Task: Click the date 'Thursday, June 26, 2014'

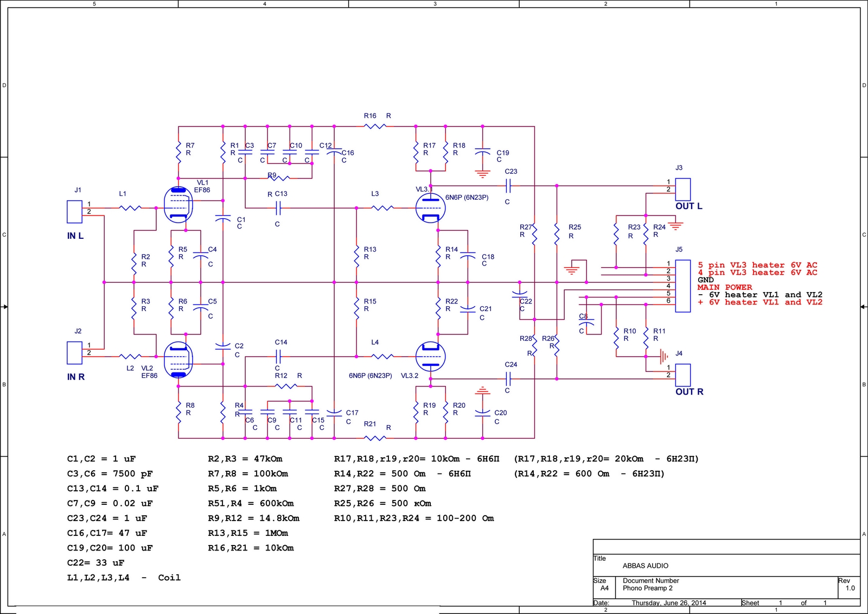Action: coord(669,603)
